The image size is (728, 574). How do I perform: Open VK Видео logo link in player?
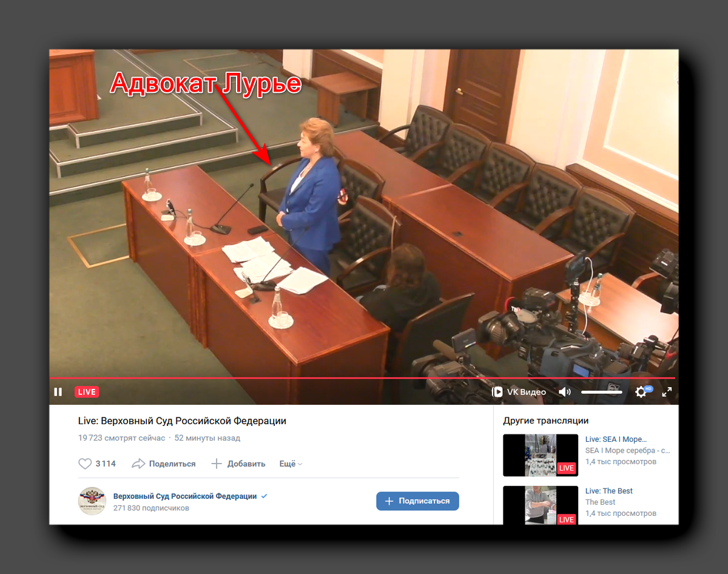519,392
